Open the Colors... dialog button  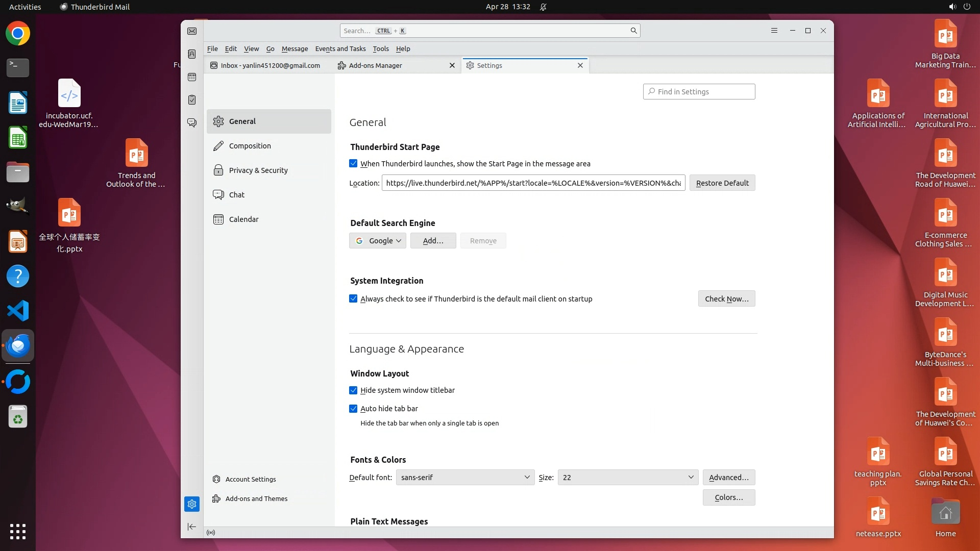coord(728,497)
